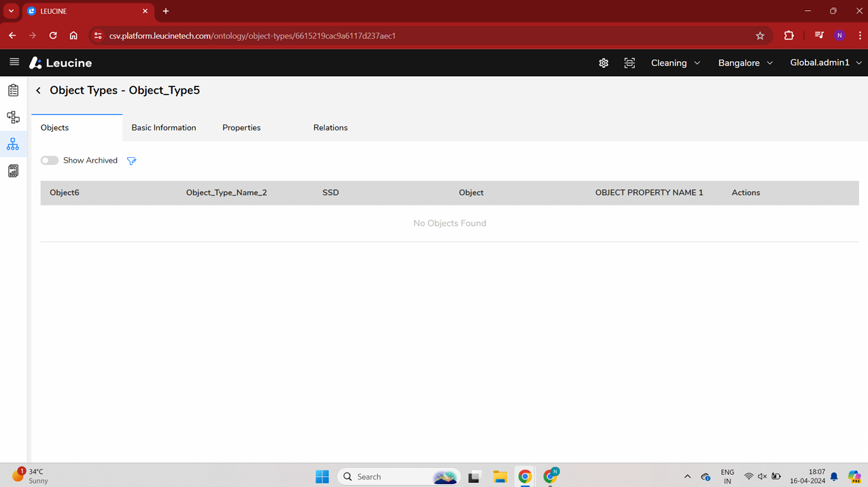Viewport: 868px width, 487px height.
Task: Click the No Objects Found message
Action: click(x=450, y=223)
